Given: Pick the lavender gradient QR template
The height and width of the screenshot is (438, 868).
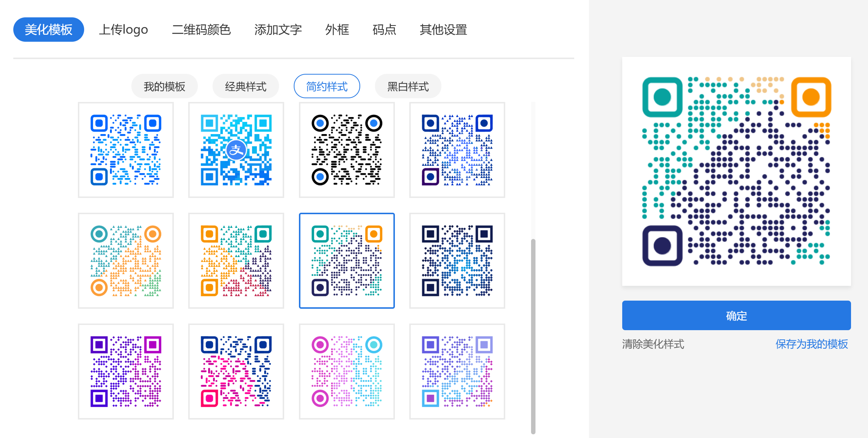Looking at the screenshot, I should point(457,372).
